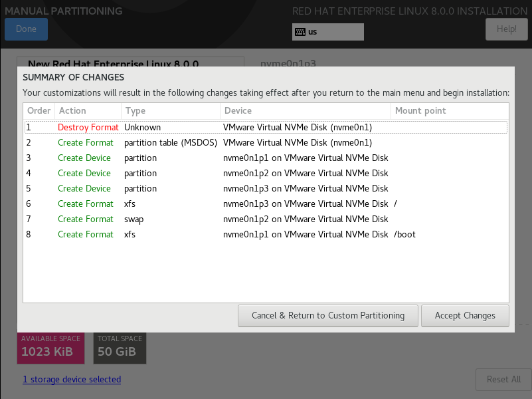The width and height of the screenshot is (532, 399).
Task: Open the 1 storage device selected link
Action: coord(72,379)
